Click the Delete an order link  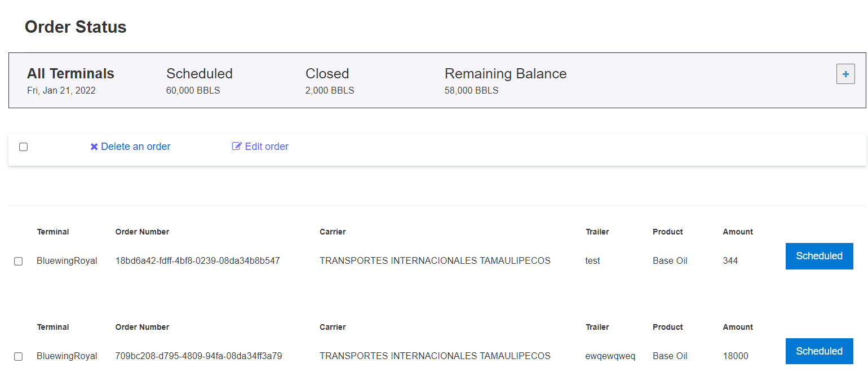(135, 146)
